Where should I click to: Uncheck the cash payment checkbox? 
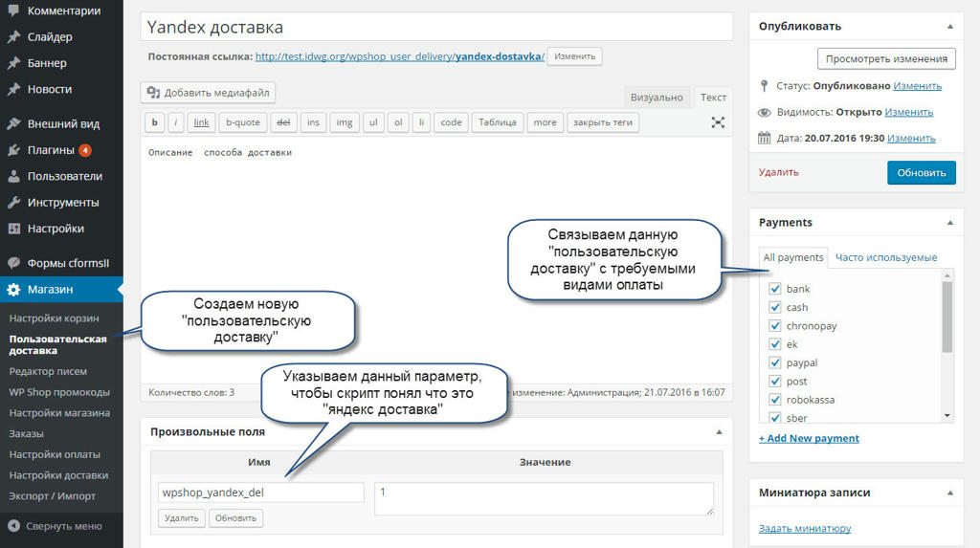(x=775, y=307)
